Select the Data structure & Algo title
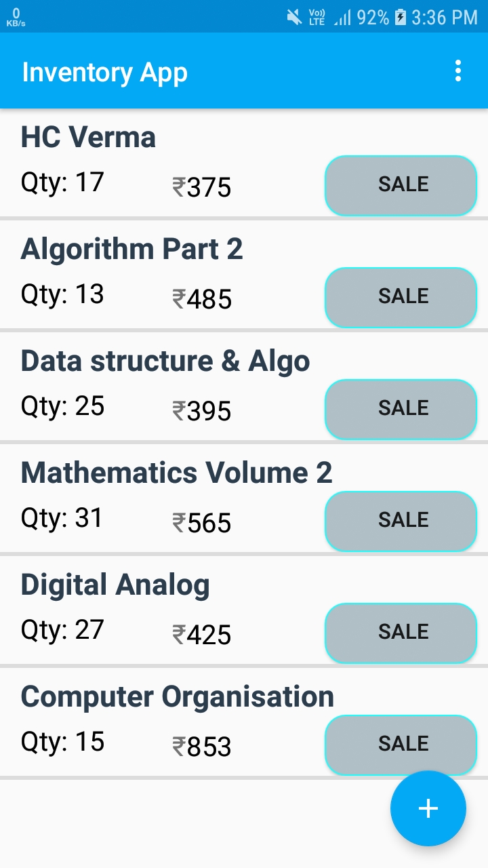The width and height of the screenshot is (488, 868). click(x=165, y=361)
